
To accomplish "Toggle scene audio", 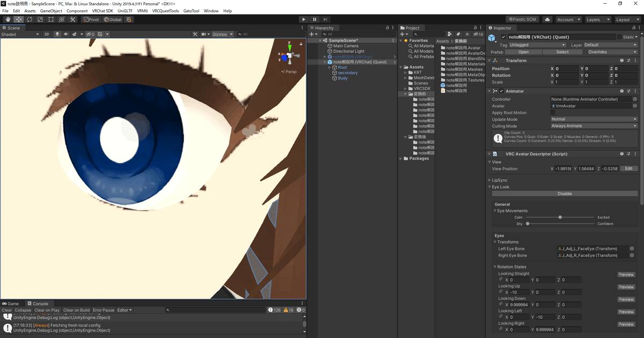I will pyautogui.click(x=65, y=34).
